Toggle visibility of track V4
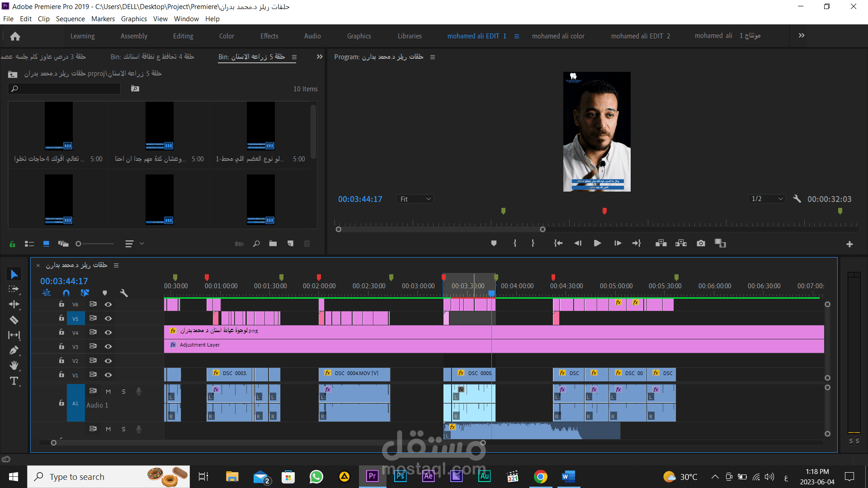The height and width of the screenshot is (488, 868). point(108,333)
